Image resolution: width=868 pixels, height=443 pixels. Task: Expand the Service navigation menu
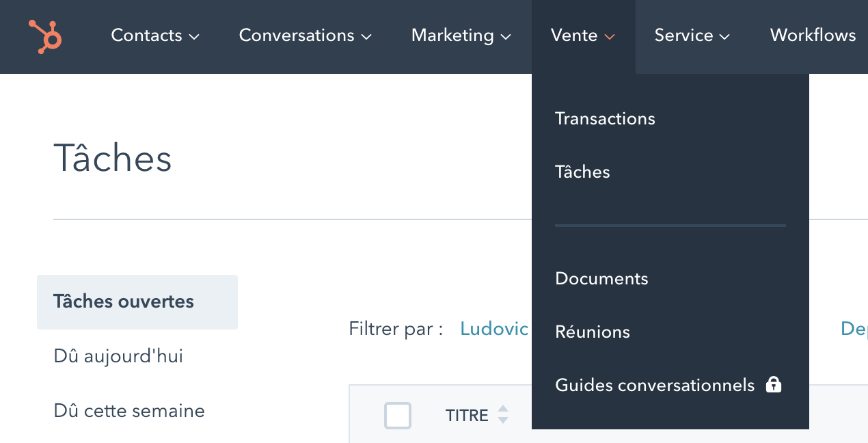pos(692,36)
